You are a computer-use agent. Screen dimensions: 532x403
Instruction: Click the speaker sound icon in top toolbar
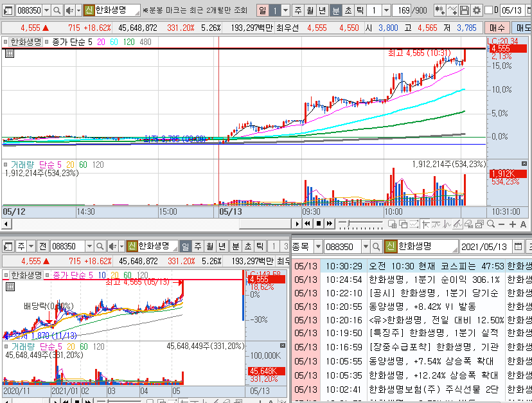pos(69,10)
